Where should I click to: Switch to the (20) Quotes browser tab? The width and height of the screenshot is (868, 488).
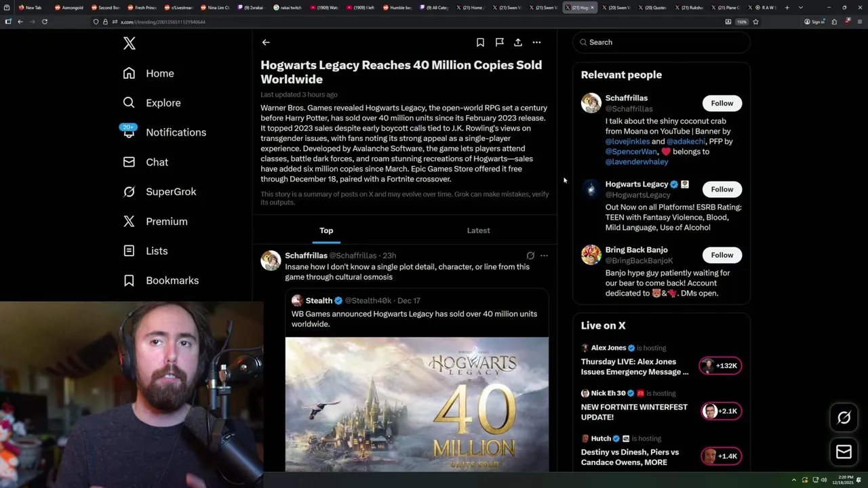tap(654, 7)
